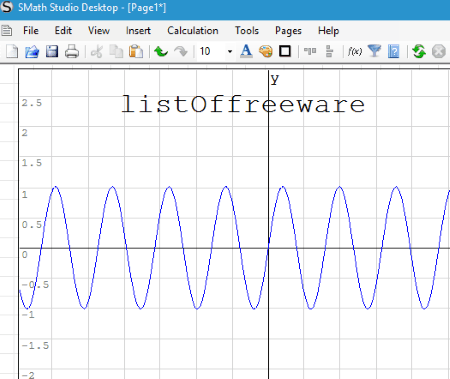
Task: Click the blue funnel icon
Action: (x=374, y=51)
